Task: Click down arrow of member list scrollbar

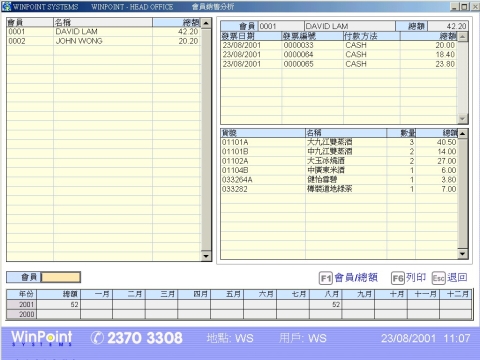Action: (206, 256)
